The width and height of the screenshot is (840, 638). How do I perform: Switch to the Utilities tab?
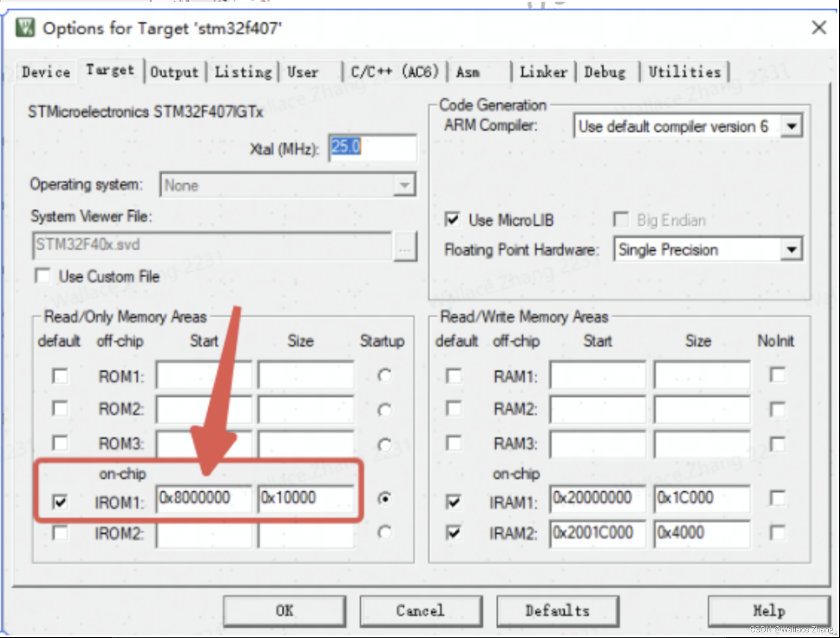point(684,71)
